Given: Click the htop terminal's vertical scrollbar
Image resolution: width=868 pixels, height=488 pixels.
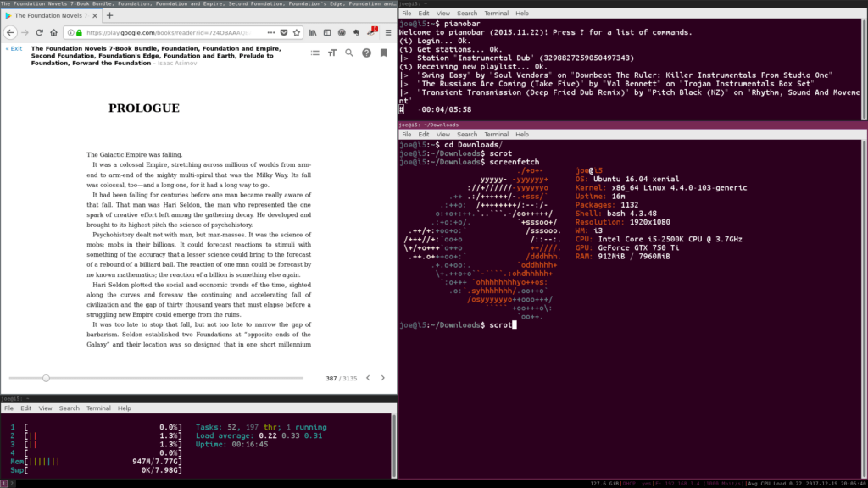Looking at the screenshot, I should (x=394, y=446).
